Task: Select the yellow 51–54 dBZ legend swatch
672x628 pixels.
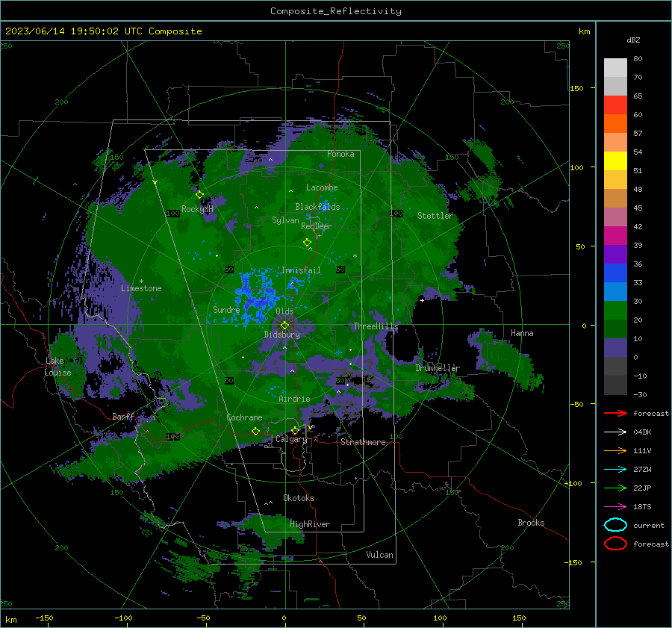Action: pos(615,161)
